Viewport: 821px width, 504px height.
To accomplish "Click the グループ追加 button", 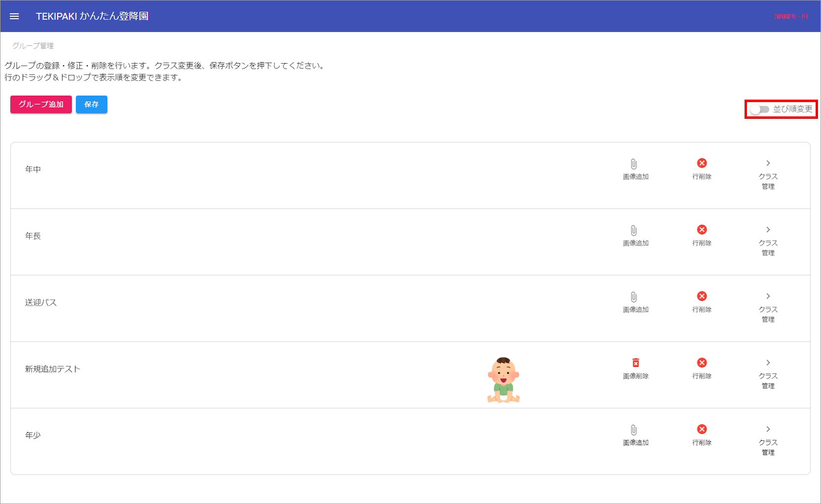I will 41,105.
